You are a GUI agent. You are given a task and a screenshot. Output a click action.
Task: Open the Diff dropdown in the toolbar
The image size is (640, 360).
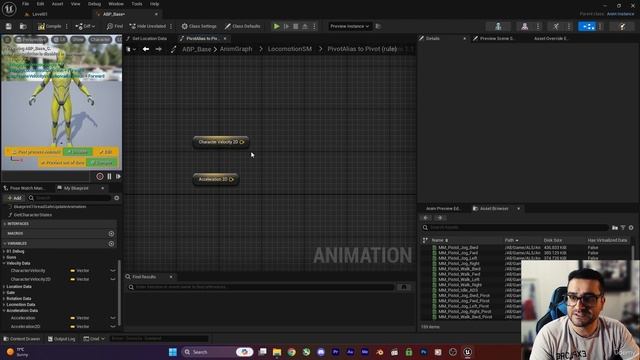pyautogui.click(x=85, y=26)
